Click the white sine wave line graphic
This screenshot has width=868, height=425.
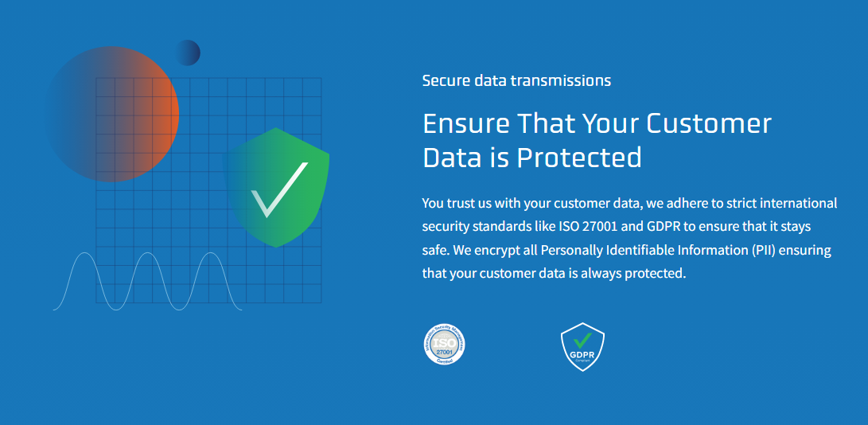[x=147, y=280]
